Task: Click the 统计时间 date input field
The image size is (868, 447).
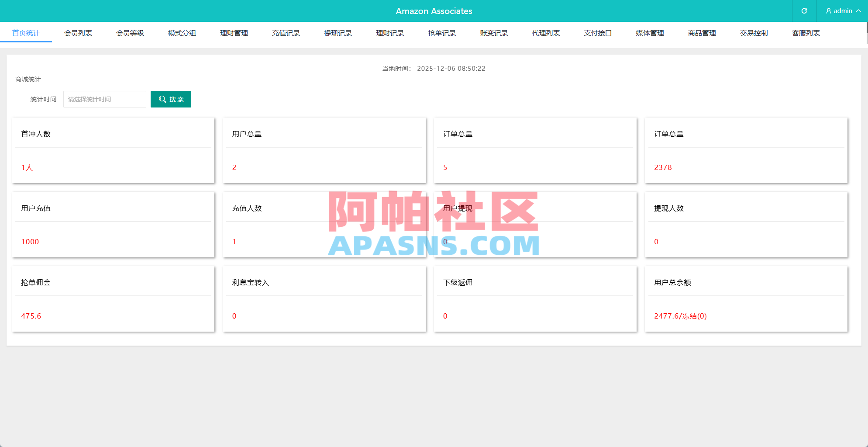Action: click(105, 99)
